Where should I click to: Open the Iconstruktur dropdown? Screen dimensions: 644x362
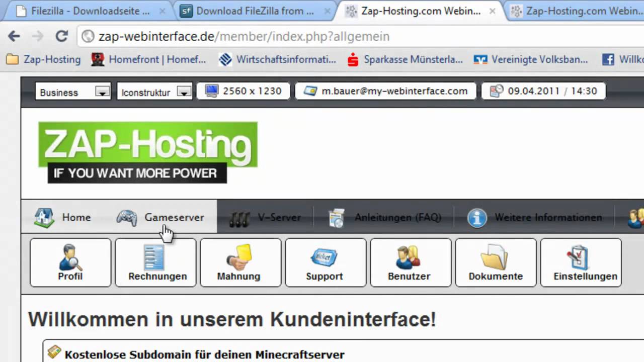(x=155, y=92)
